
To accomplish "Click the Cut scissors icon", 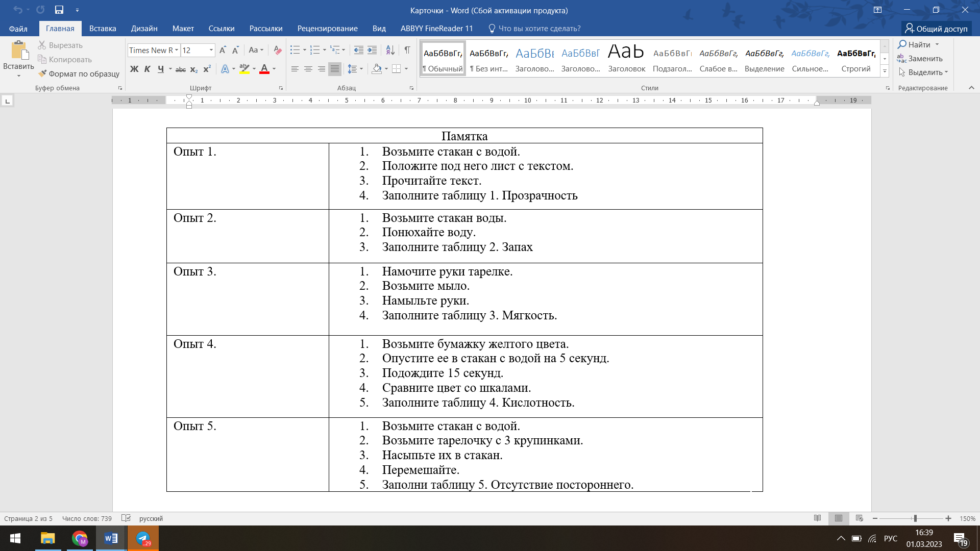I will pyautogui.click(x=42, y=45).
